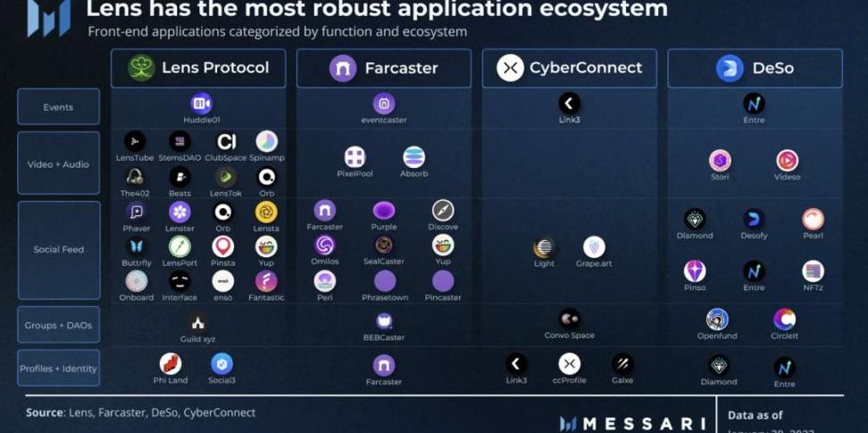Click the CircleIt icon
The height and width of the screenshot is (433, 868).
pyautogui.click(x=784, y=320)
